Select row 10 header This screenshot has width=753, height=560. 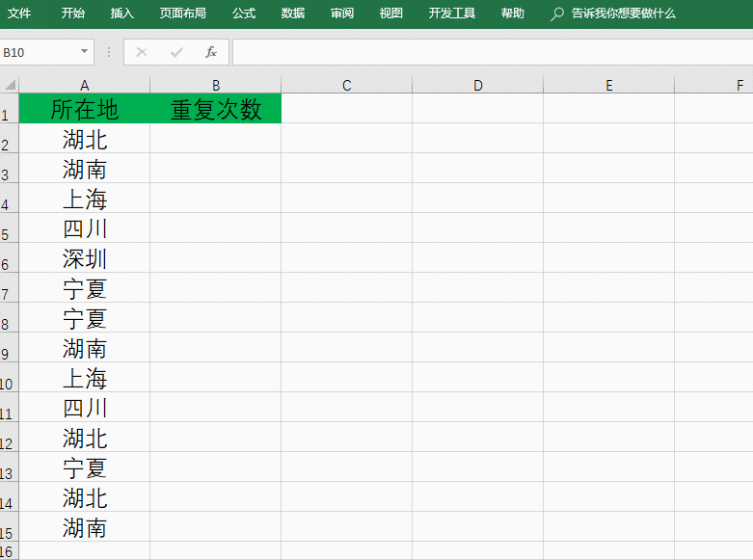(x=9, y=377)
